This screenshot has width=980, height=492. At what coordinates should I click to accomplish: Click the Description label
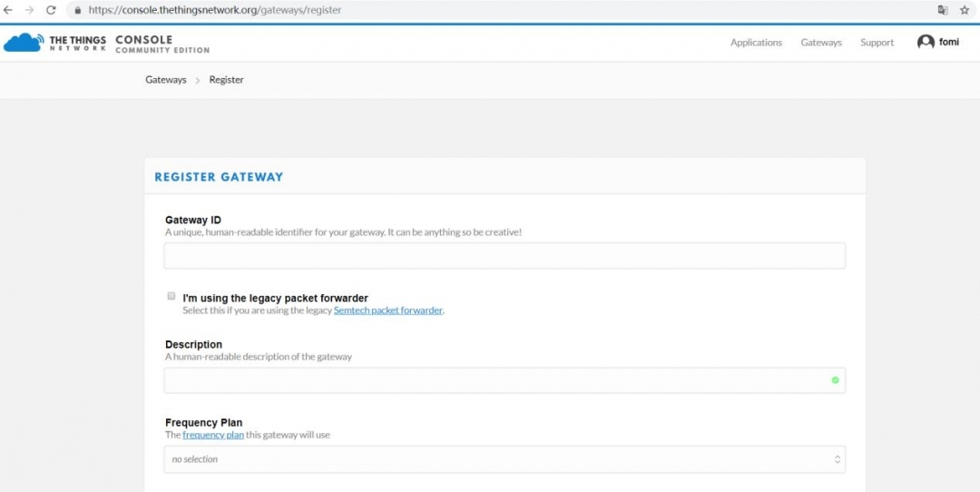[194, 344]
